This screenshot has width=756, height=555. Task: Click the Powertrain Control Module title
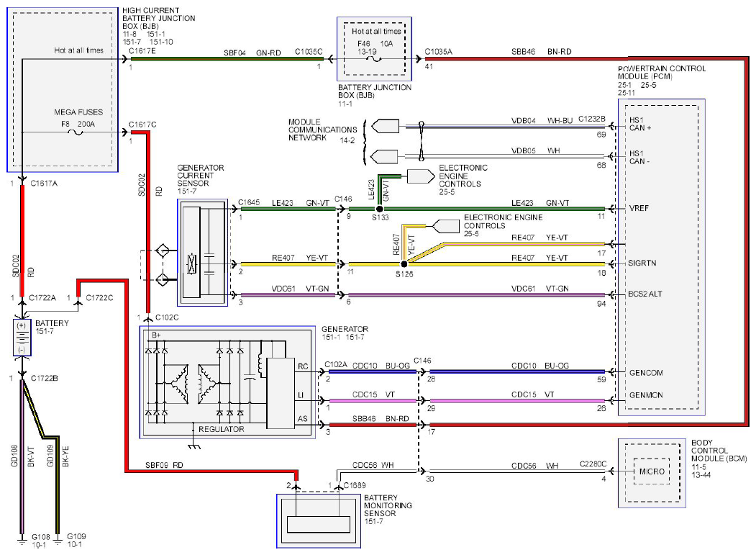[662, 73]
